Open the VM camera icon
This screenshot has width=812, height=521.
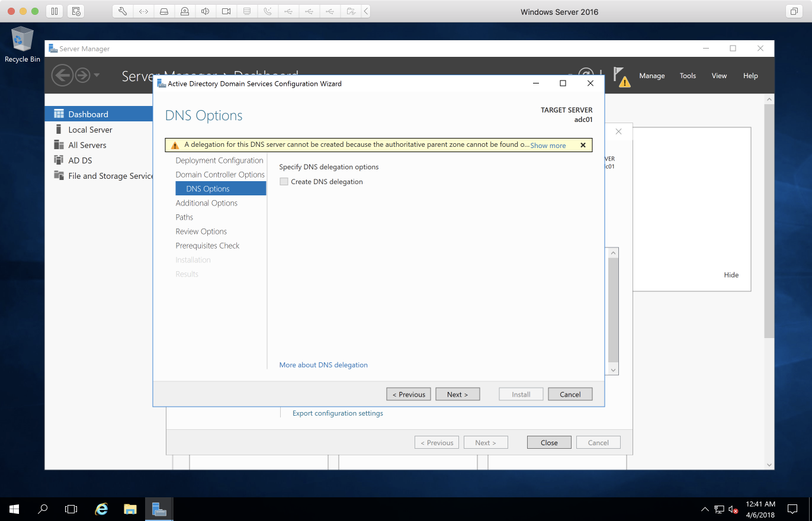(x=226, y=11)
